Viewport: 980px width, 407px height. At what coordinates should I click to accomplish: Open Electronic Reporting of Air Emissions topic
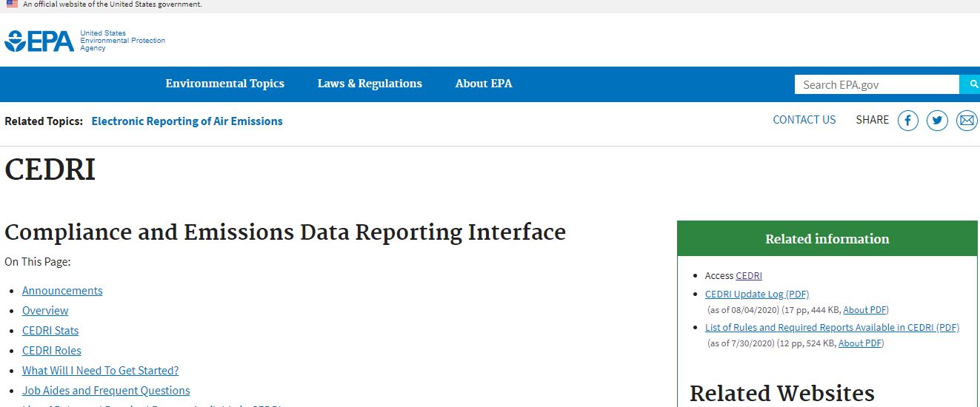pos(187,121)
